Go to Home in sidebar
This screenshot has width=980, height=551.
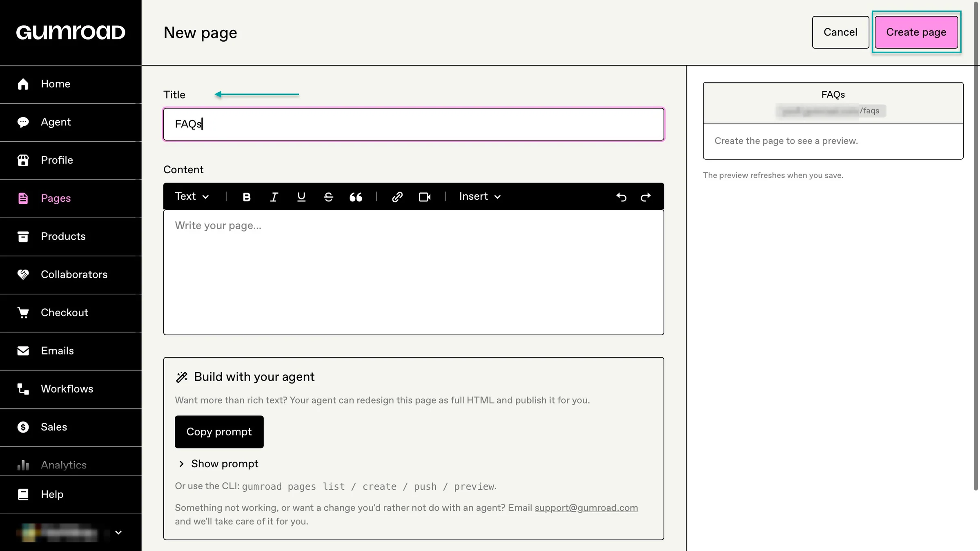pyautogui.click(x=71, y=84)
